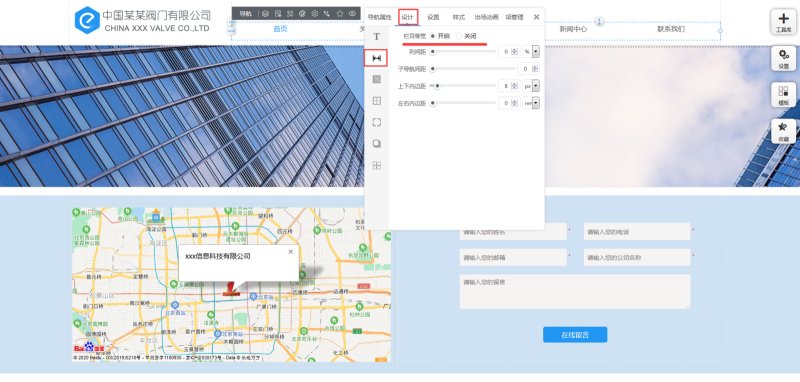800x382 pixels.
Task: Select the text (T) design icon
Action: tap(377, 37)
